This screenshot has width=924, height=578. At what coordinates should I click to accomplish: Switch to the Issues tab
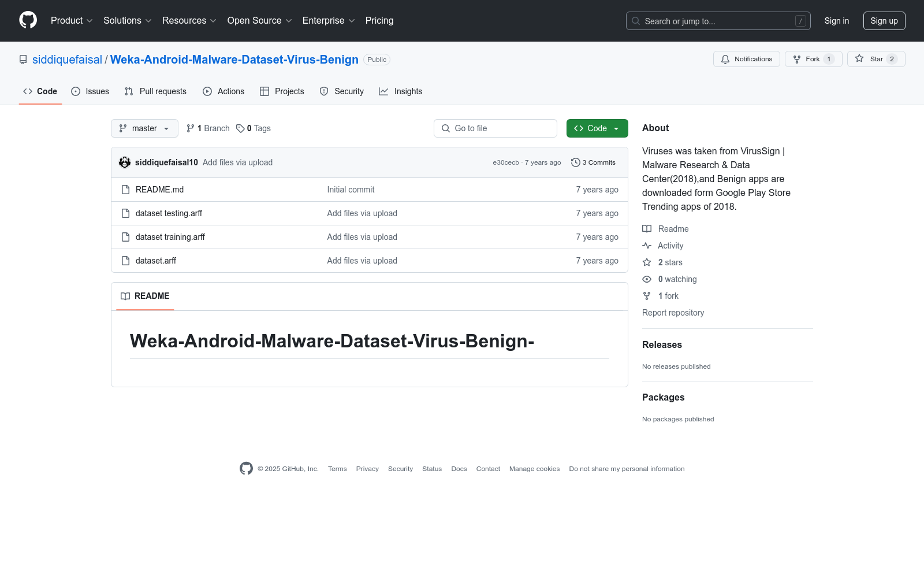click(x=90, y=91)
